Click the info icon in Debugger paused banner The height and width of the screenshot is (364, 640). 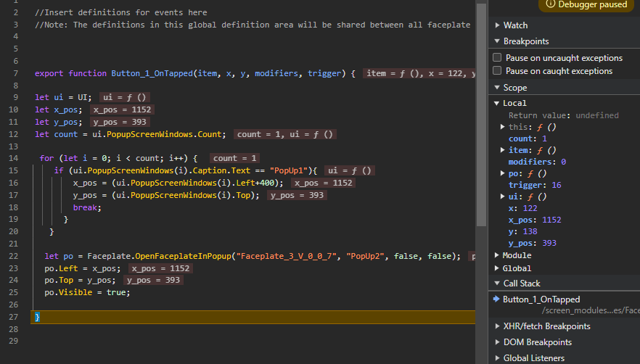pos(550,5)
